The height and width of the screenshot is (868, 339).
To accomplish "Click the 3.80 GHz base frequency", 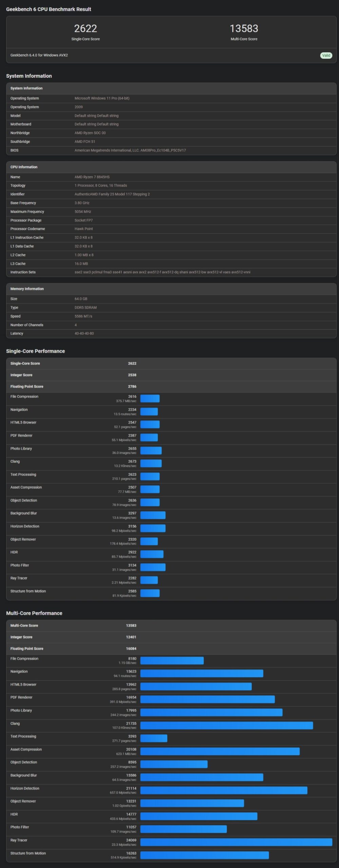I will click(x=82, y=203).
